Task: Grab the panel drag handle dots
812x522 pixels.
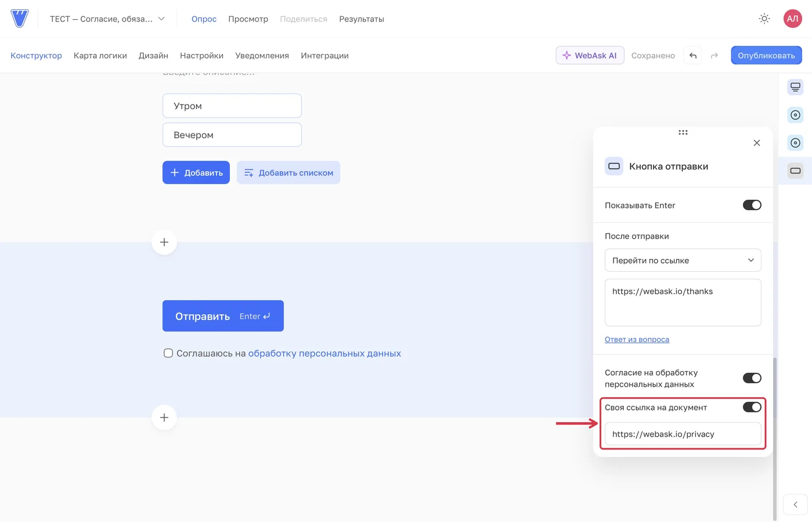Action: pos(683,132)
